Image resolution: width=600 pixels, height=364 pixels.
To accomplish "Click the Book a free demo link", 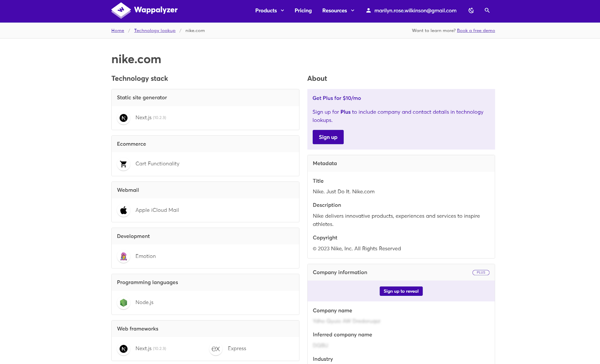I will pos(475,30).
